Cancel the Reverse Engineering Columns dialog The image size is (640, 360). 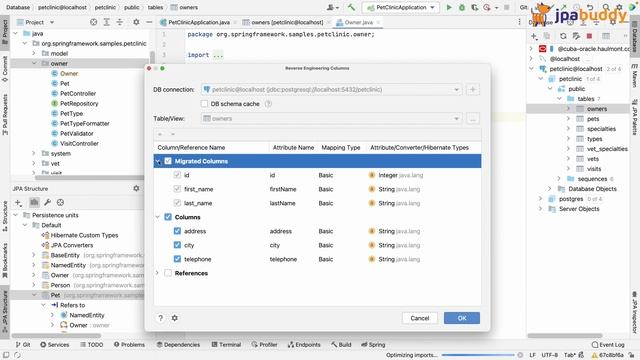click(420, 318)
